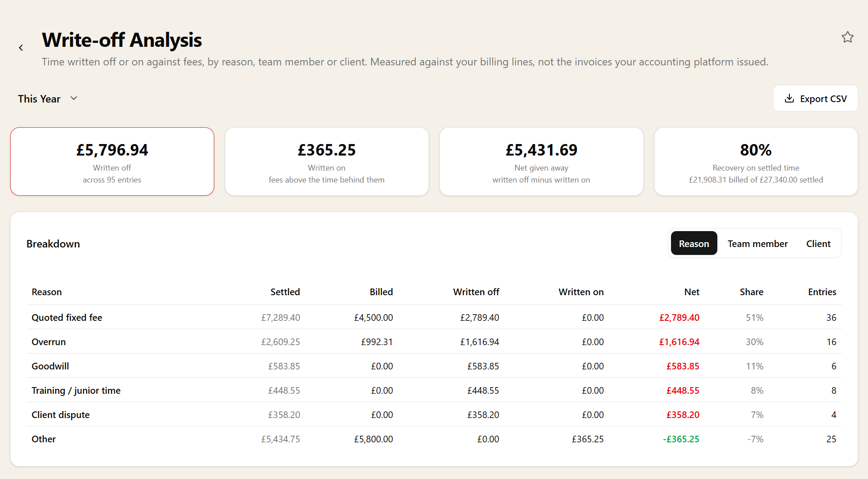Switch breakdown to Team member

(758, 243)
